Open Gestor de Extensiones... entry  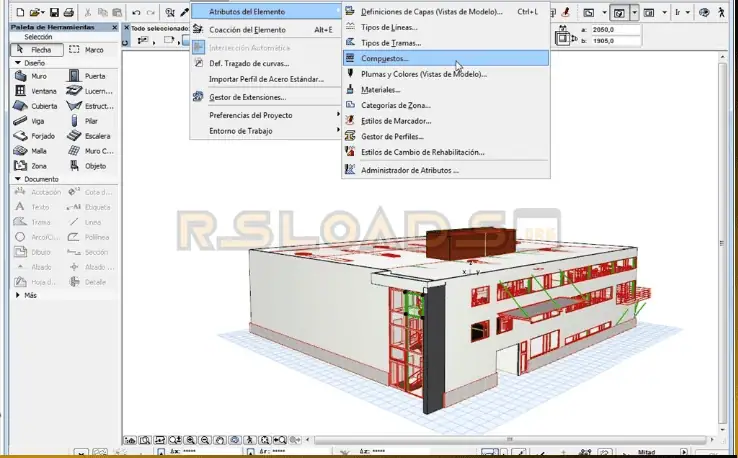point(266,97)
